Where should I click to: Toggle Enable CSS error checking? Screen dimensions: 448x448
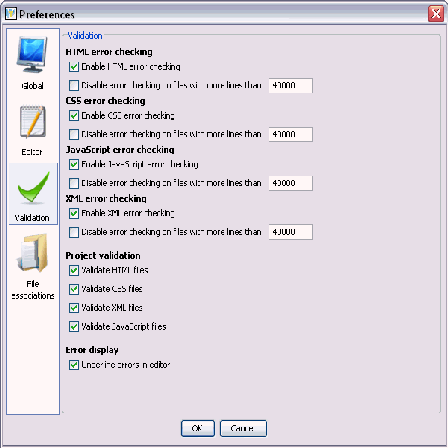74,116
